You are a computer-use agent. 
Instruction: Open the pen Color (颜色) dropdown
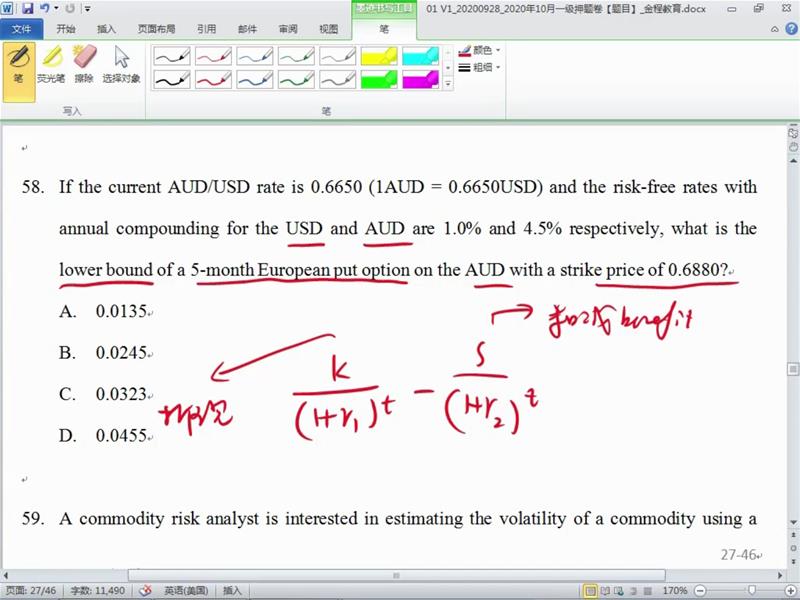point(480,50)
